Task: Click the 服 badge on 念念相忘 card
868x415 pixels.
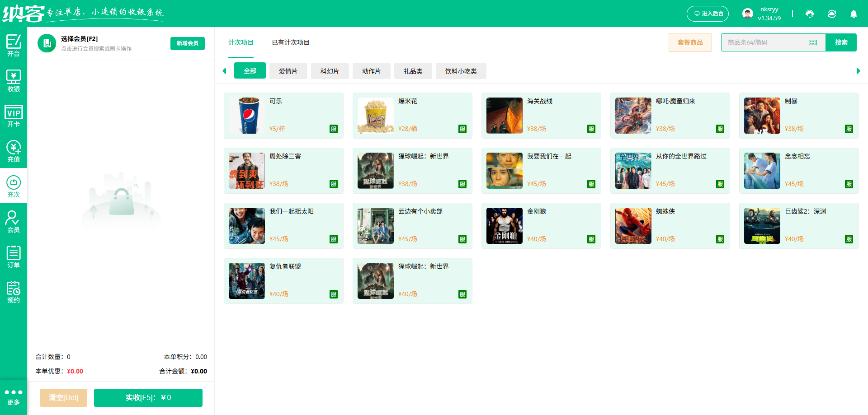Action: pos(849,184)
